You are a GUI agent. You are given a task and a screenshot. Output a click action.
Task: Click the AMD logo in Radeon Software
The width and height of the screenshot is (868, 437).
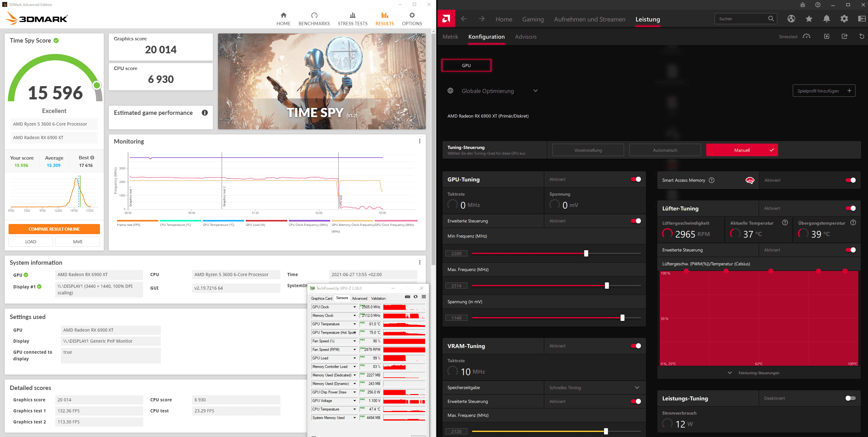(446, 19)
